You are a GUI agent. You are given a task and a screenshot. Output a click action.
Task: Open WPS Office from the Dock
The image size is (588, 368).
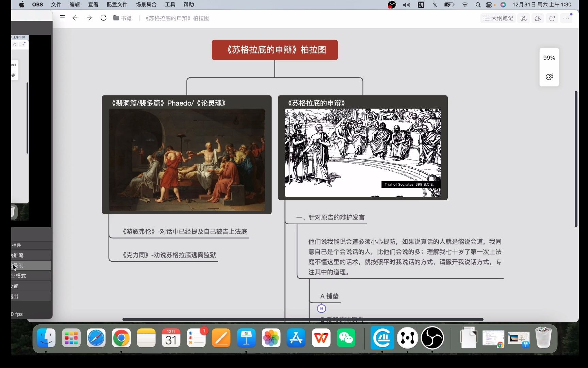[321, 338]
